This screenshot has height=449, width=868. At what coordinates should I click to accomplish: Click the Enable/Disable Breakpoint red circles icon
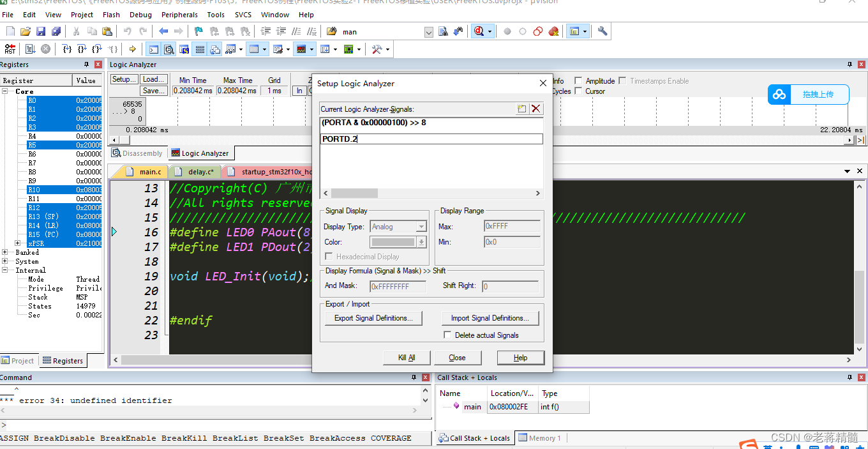pos(538,31)
